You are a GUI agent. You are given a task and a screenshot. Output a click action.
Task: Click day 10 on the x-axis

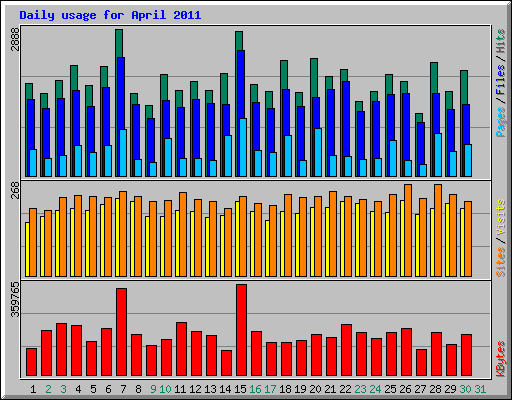pyautogui.click(x=165, y=389)
